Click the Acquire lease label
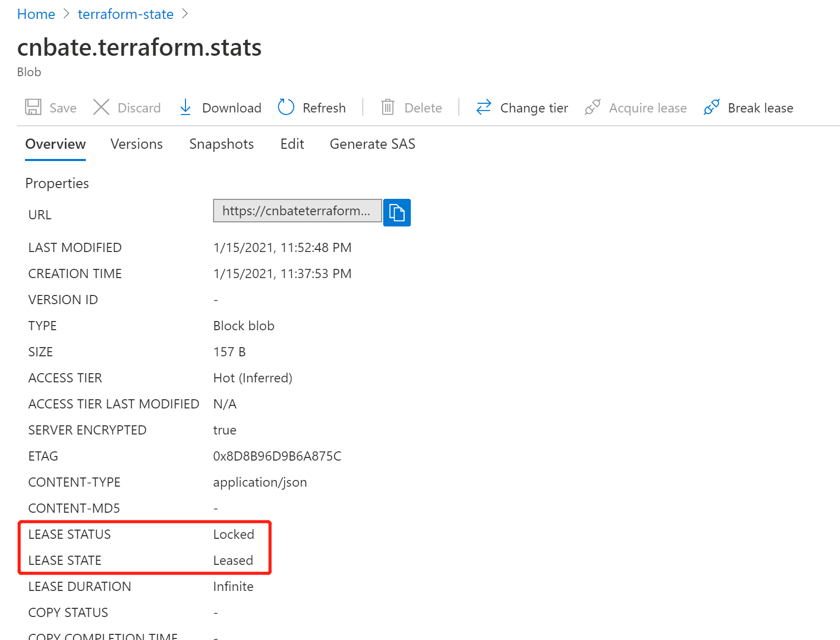840x640 pixels. point(648,108)
